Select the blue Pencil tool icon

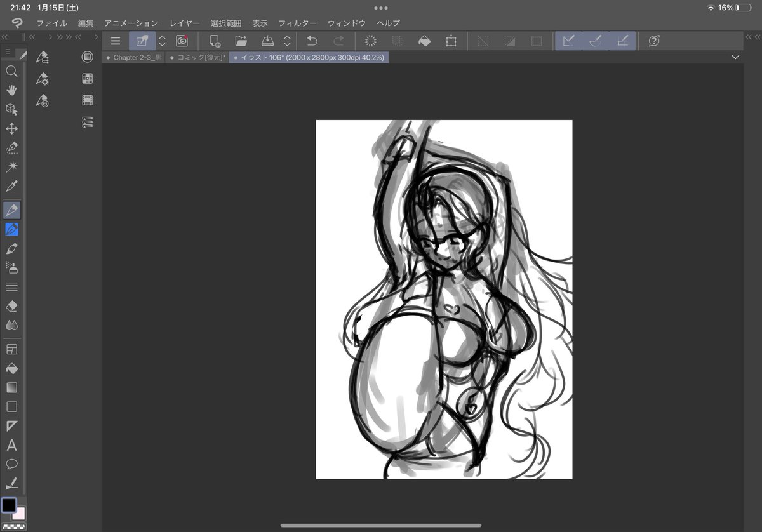(11, 229)
